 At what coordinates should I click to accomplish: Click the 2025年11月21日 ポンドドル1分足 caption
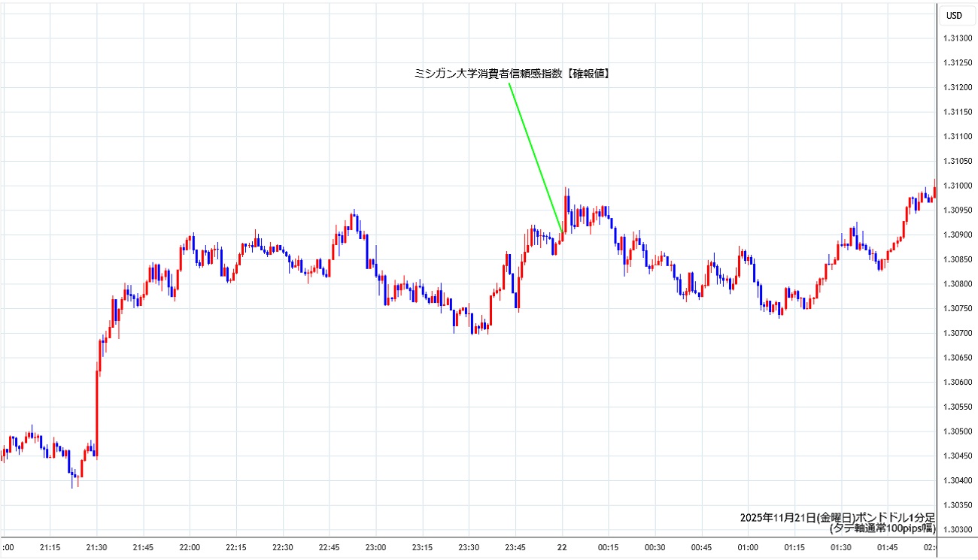coord(837,517)
